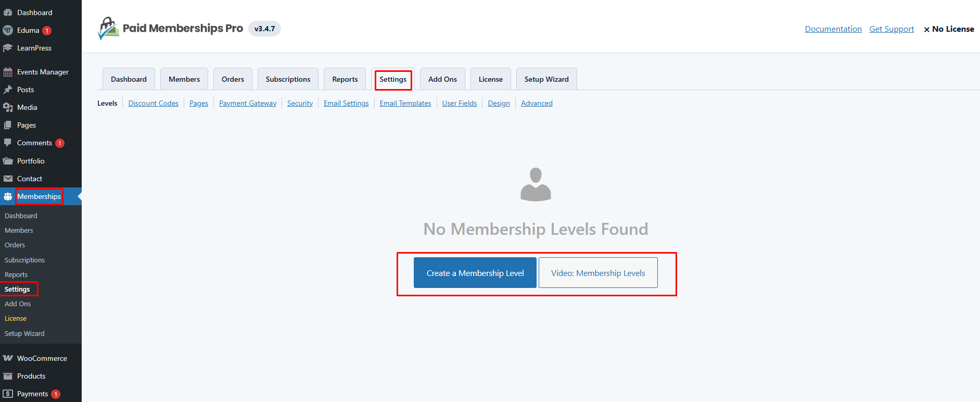Open Reports in Memberships submenu

tap(16, 274)
